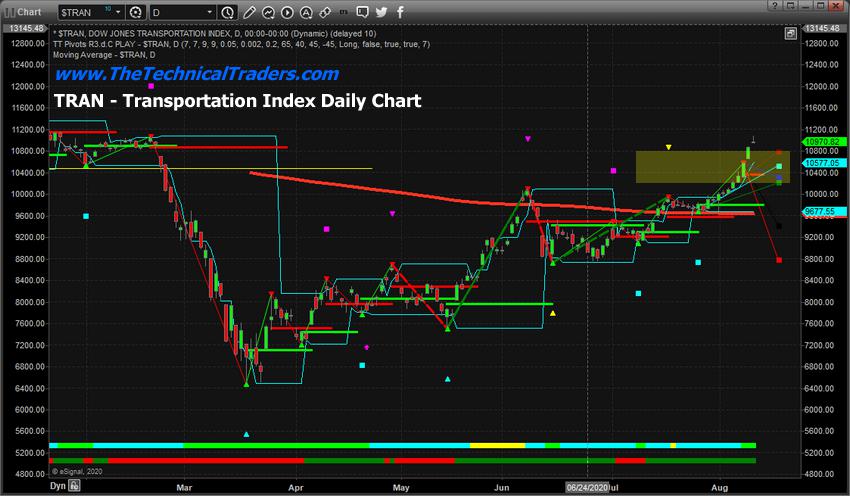The height and width of the screenshot is (496, 850).
Task: Click the bar replay play icon
Action: pyautogui.click(x=287, y=12)
